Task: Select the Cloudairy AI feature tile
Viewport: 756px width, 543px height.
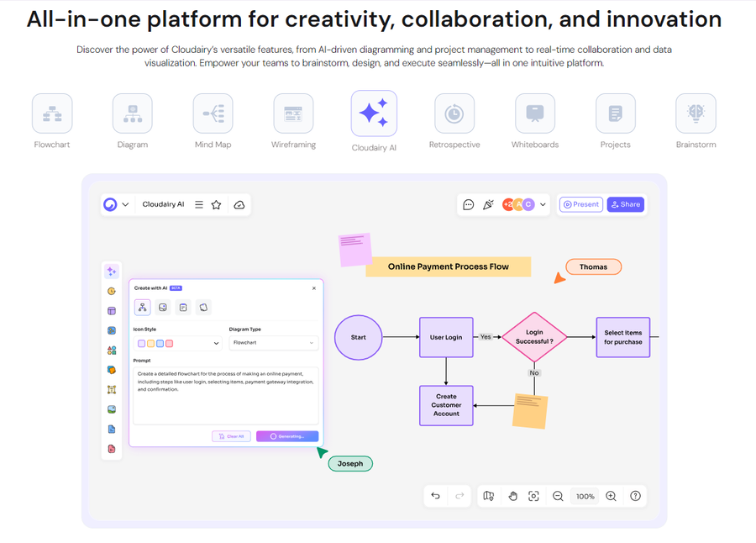Action: click(x=374, y=113)
